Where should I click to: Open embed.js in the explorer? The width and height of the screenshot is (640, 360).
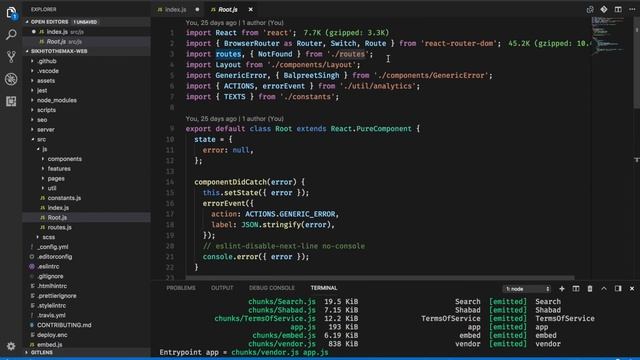pyautogui.click(x=49, y=344)
